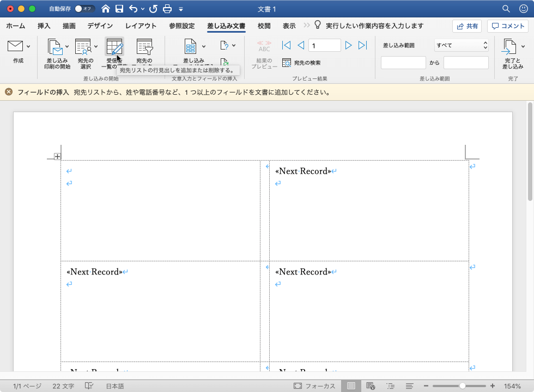
Task: Go to next record
Action: tap(348, 45)
